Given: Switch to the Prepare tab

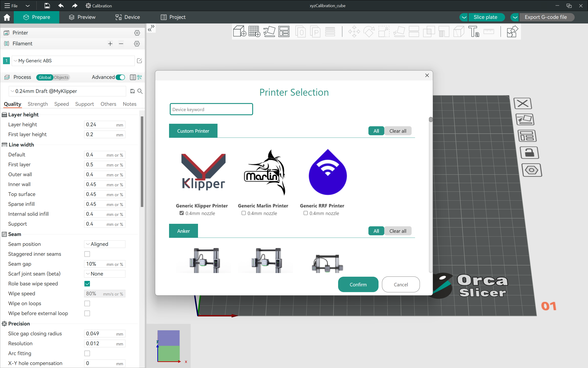Looking at the screenshot, I should pyautogui.click(x=37, y=17).
